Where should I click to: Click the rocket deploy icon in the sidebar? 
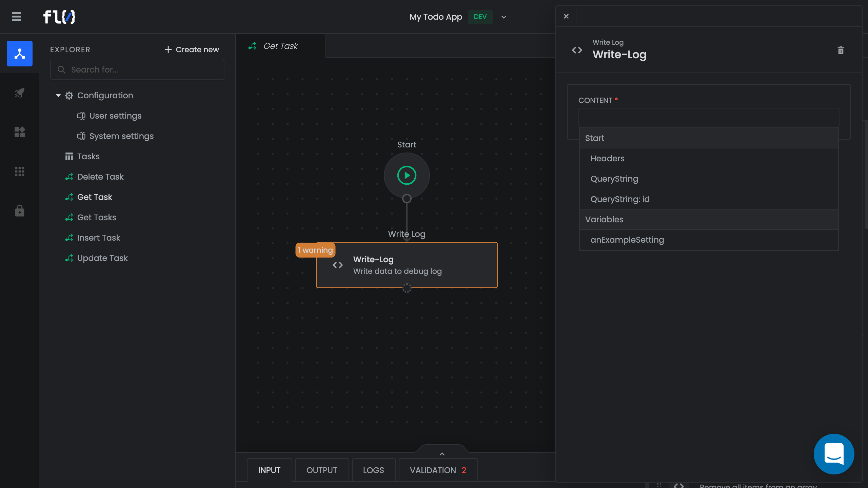[x=20, y=93]
